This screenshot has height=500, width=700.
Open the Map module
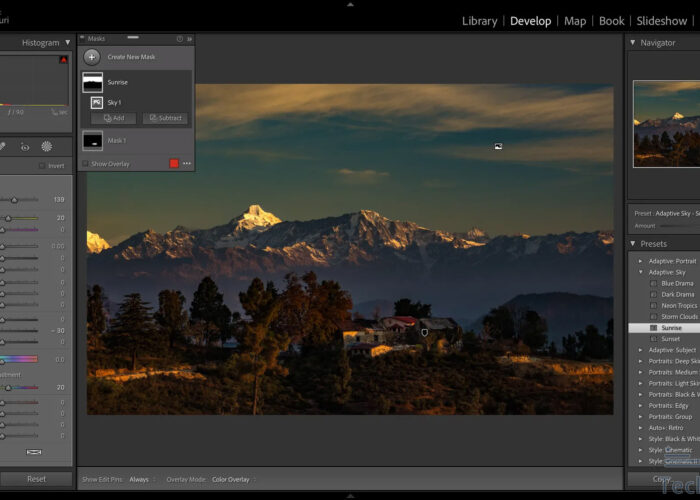coord(575,21)
